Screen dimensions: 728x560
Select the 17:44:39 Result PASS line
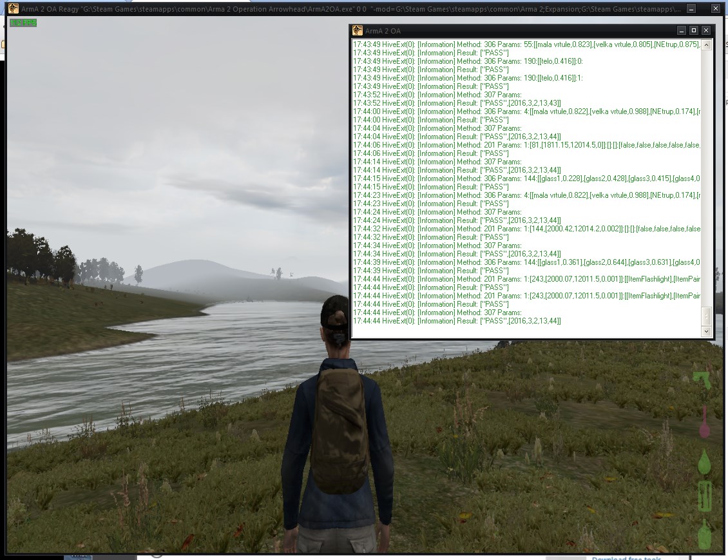[x=431, y=270]
